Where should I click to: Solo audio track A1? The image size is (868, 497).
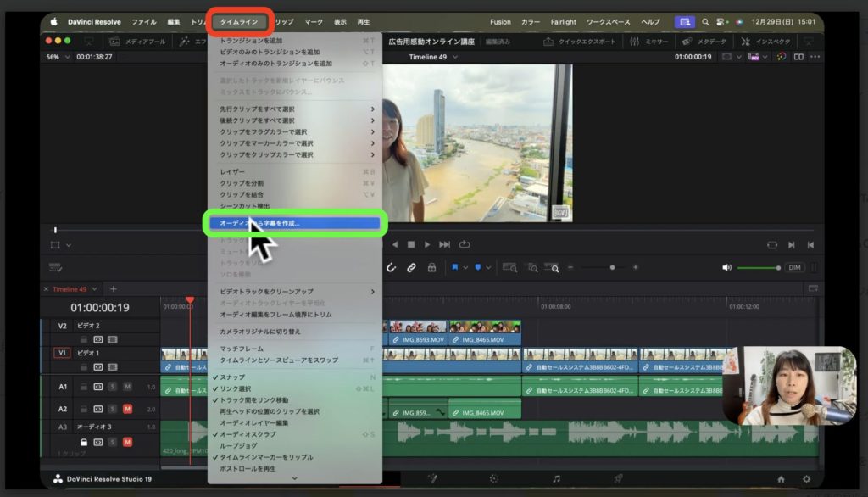(114, 387)
